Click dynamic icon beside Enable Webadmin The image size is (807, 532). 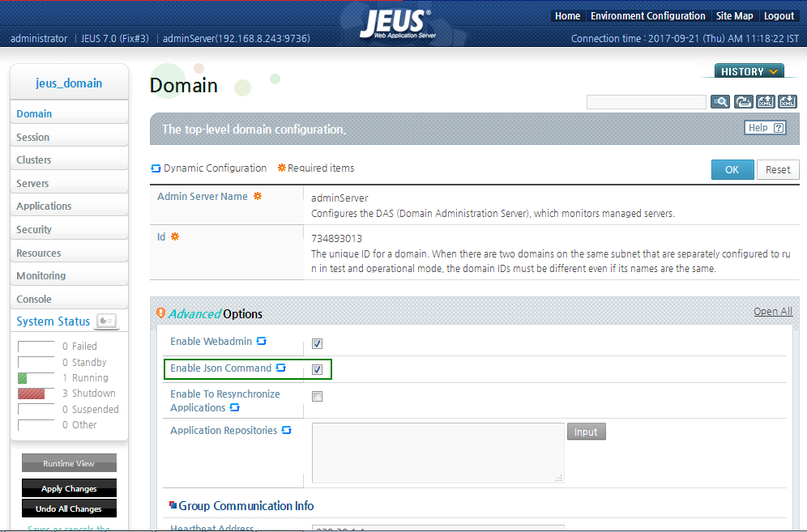click(x=262, y=341)
